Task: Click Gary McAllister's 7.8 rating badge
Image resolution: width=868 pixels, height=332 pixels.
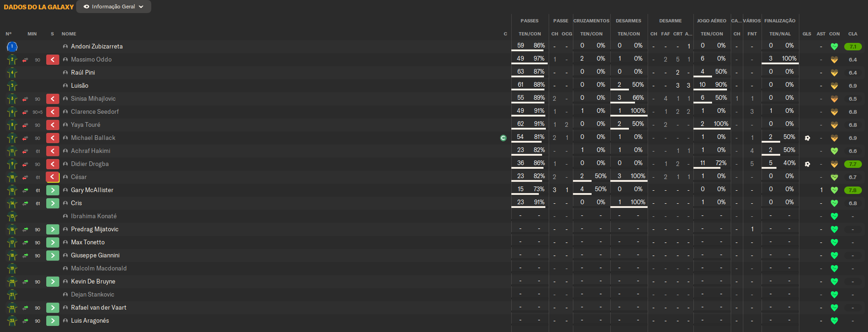Action: (853, 190)
